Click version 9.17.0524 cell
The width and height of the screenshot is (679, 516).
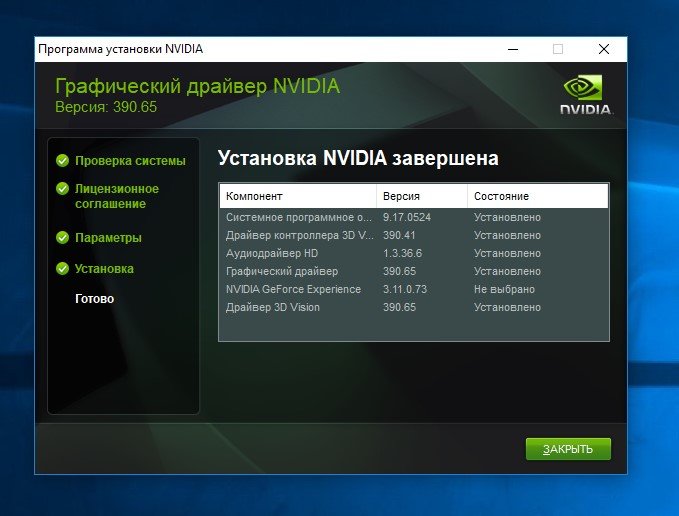click(407, 217)
